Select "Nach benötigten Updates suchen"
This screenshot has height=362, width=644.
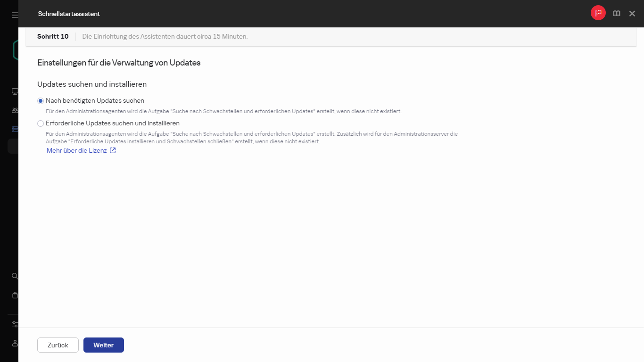[40, 100]
